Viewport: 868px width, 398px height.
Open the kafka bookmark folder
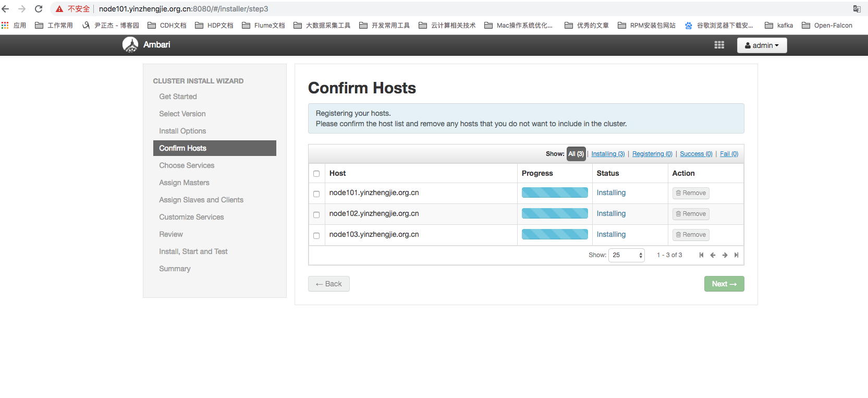tap(779, 25)
